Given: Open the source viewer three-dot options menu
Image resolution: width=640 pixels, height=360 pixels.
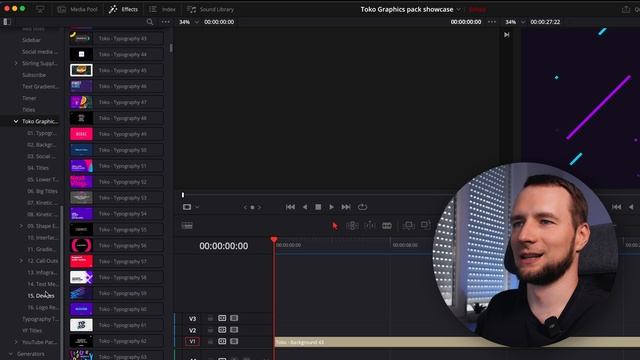Looking at the screenshot, I should coord(492,22).
